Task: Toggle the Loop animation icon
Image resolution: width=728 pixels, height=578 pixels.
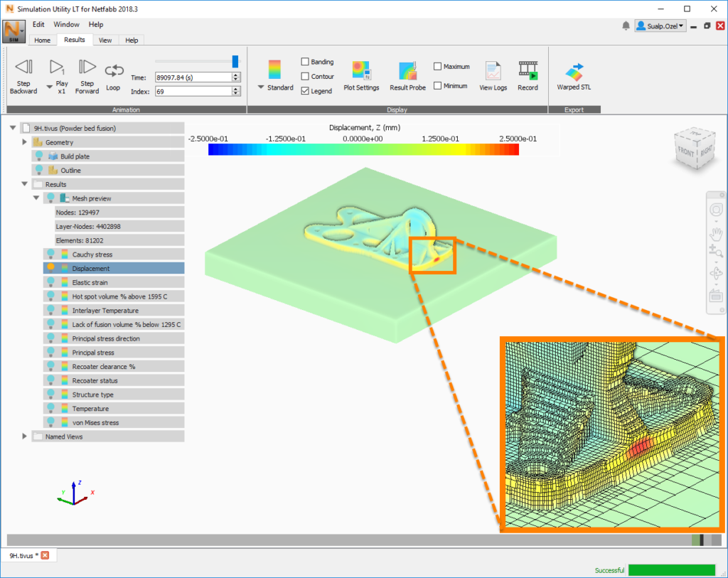Action: click(114, 70)
